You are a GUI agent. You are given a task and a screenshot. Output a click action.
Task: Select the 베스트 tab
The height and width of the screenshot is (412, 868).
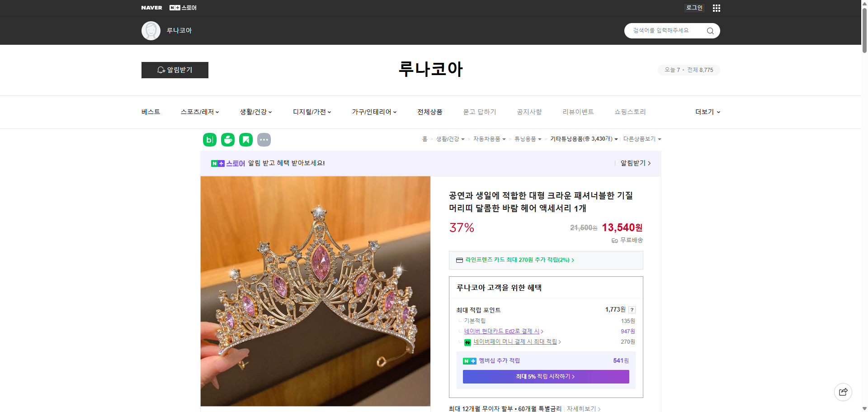[x=150, y=112]
